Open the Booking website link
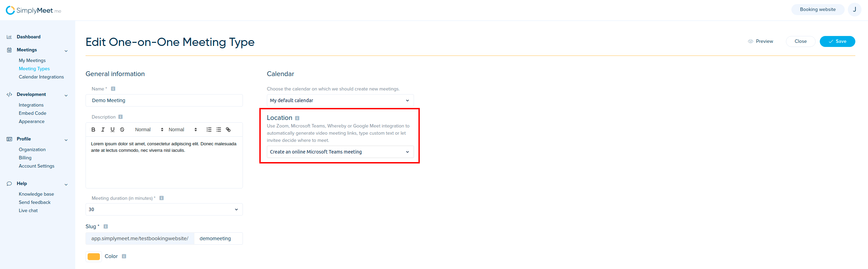The width and height of the screenshot is (868, 269). click(x=817, y=10)
